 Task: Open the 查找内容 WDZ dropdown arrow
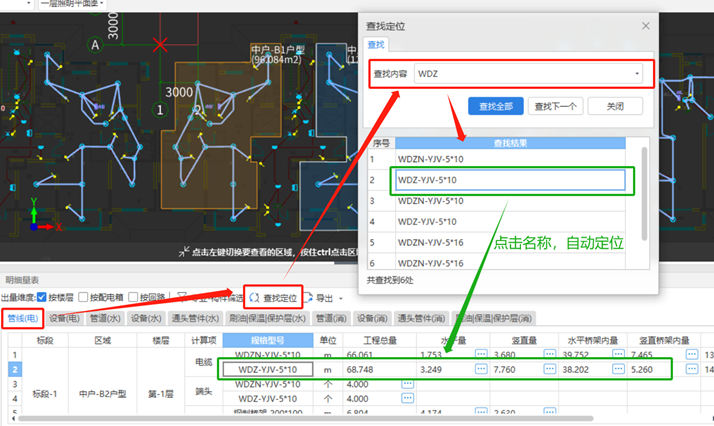[x=637, y=73]
